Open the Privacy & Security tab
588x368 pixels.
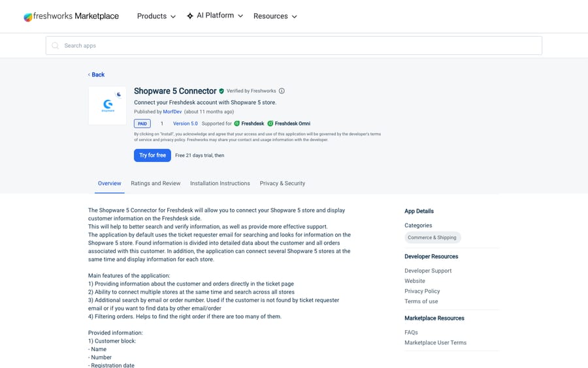click(x=282, y=184)
